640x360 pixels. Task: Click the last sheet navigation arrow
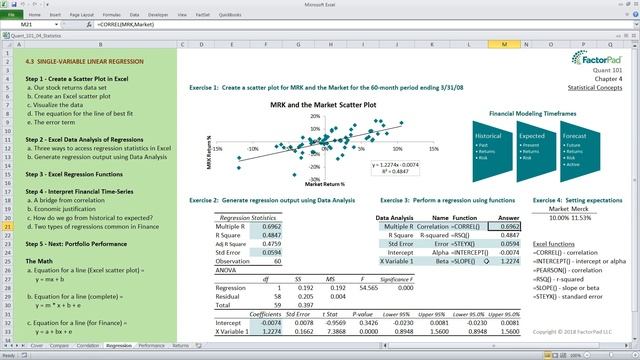(23, 345)
